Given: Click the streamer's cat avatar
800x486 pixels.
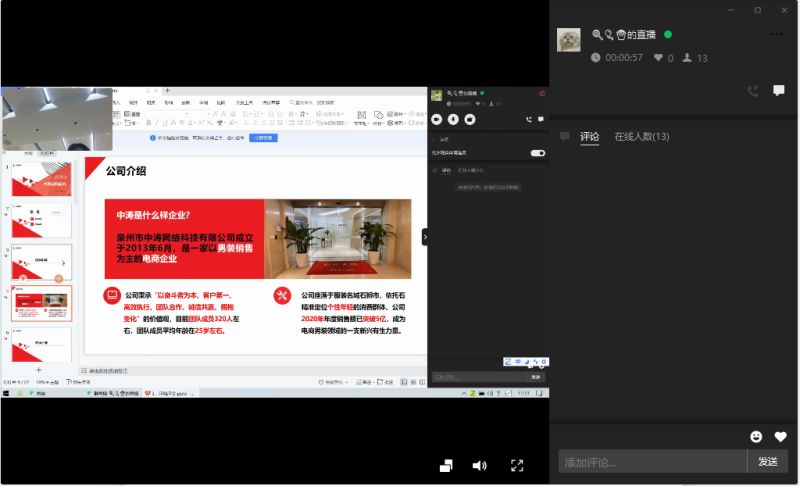Looking at the screenshot, I should coord(568,40).
